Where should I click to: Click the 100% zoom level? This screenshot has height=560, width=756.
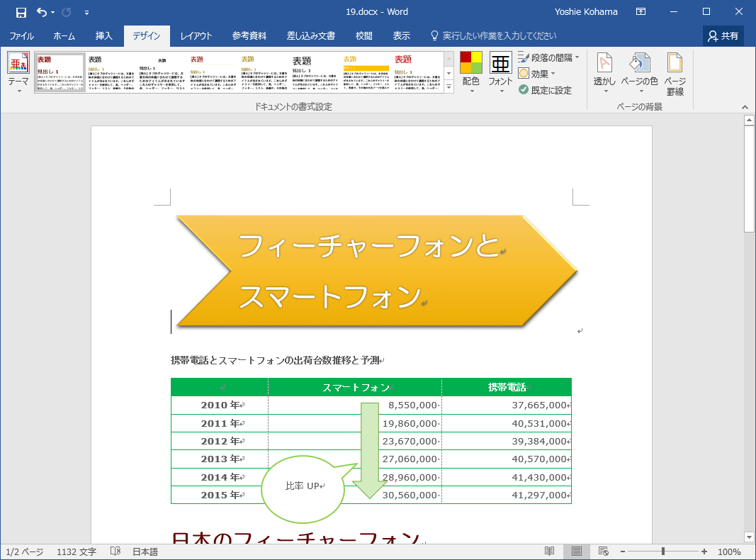(729, 551)
